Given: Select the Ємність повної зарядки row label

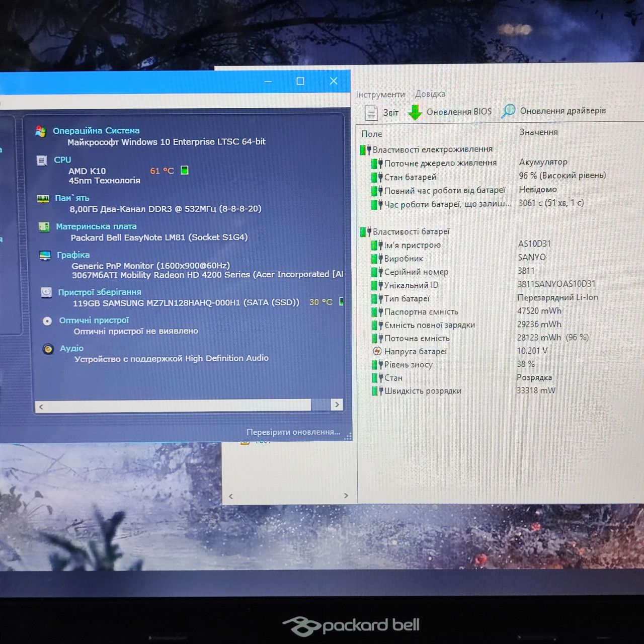Looking at the screenshot, I should [430, 325].
